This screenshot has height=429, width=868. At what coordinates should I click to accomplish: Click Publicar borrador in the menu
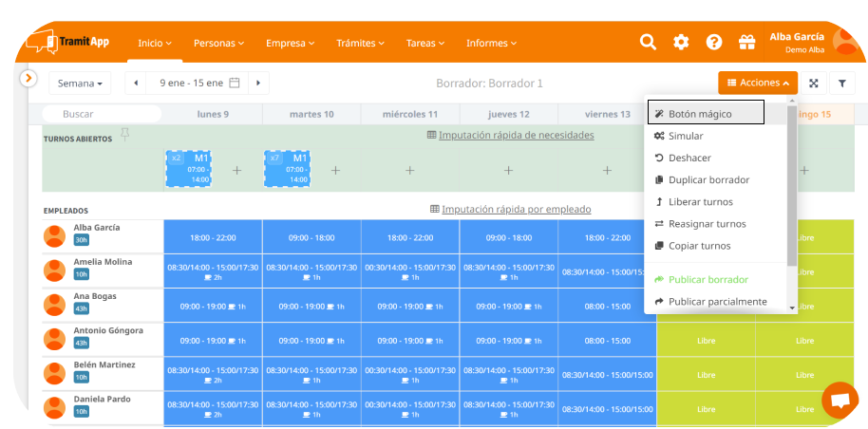pyautogui.click(x=708, y=280)
